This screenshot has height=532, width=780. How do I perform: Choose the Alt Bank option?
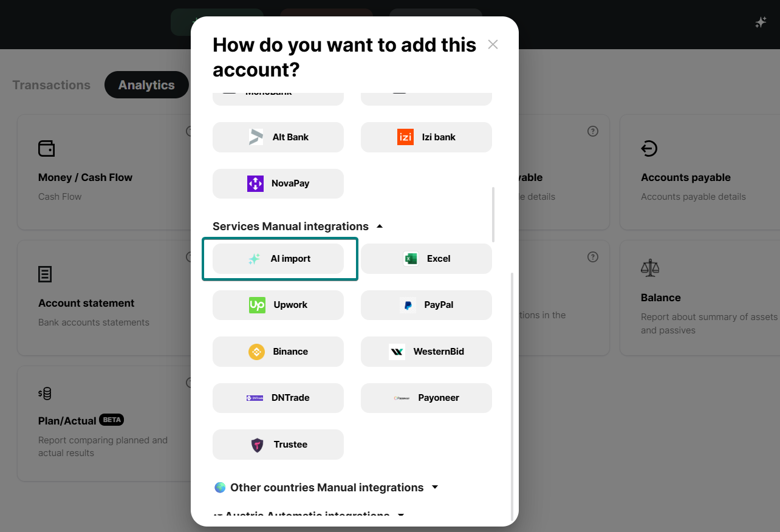coord(278,137)
